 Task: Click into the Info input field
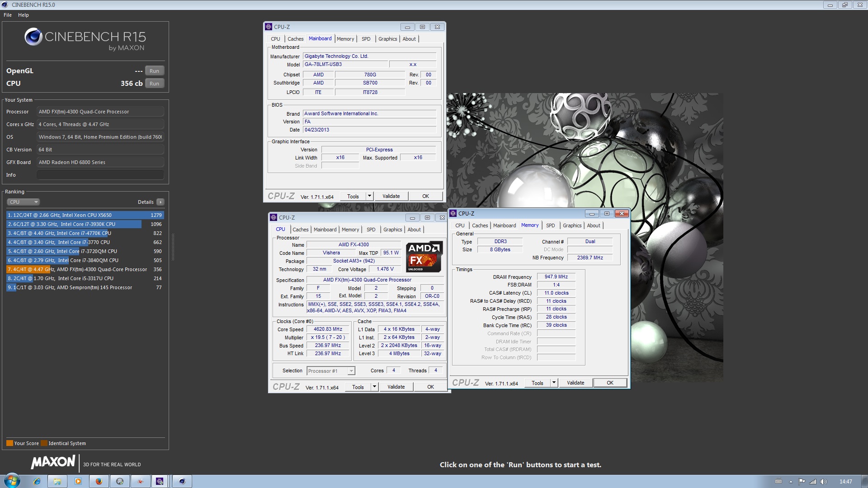tap(100, 175)
